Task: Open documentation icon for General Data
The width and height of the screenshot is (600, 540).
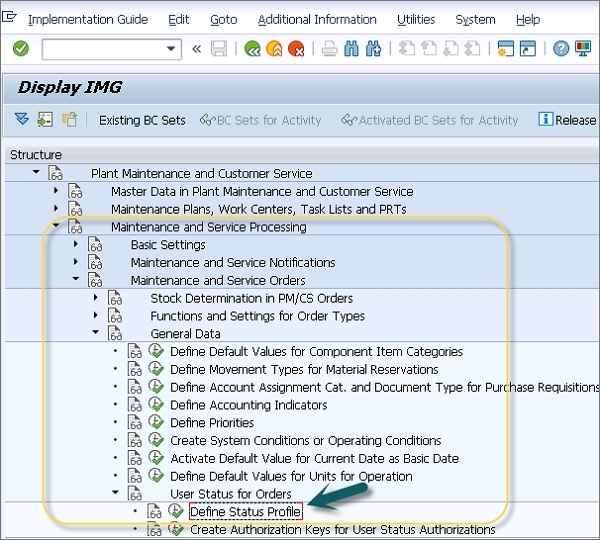Action: click(x=115, y=333)
